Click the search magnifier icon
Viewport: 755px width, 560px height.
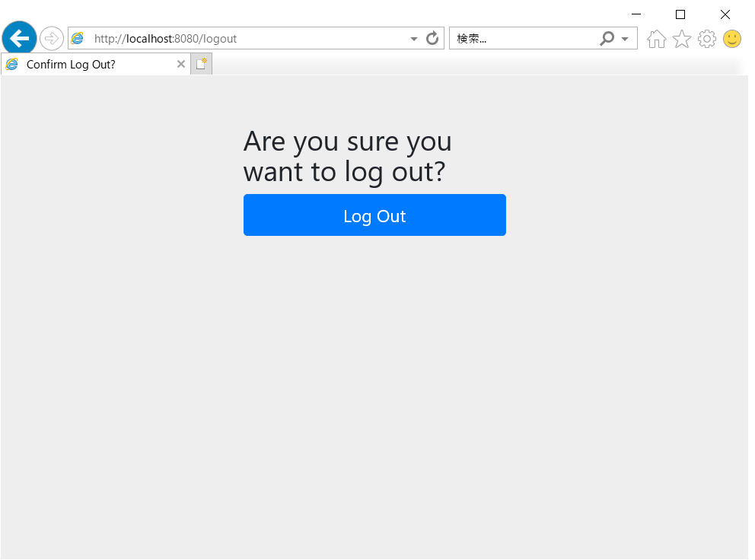point(607,38)
